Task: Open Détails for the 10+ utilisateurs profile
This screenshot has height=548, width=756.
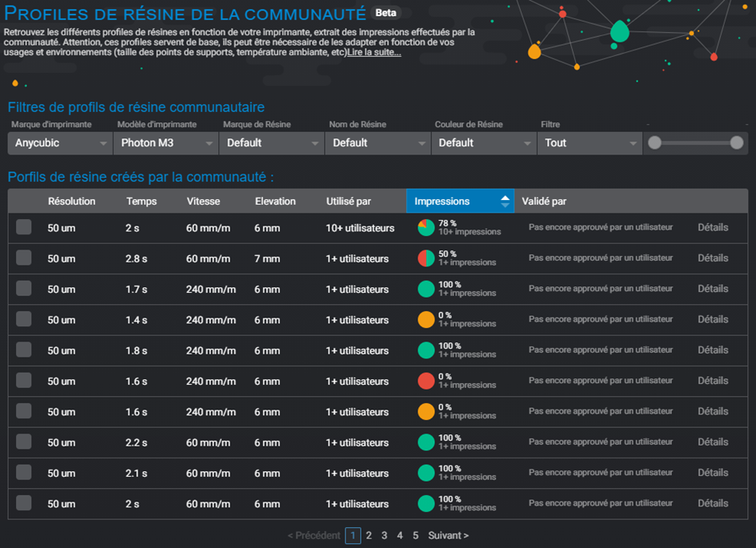Action: tap(713, 227)
